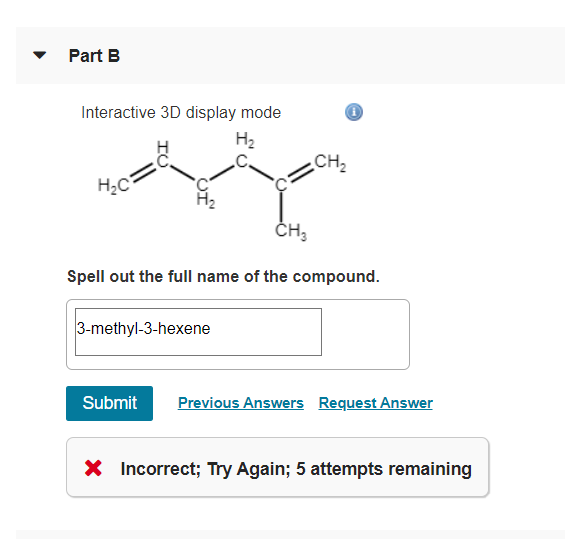Click the branching carbon above CH3

click(x=281, y=185)
